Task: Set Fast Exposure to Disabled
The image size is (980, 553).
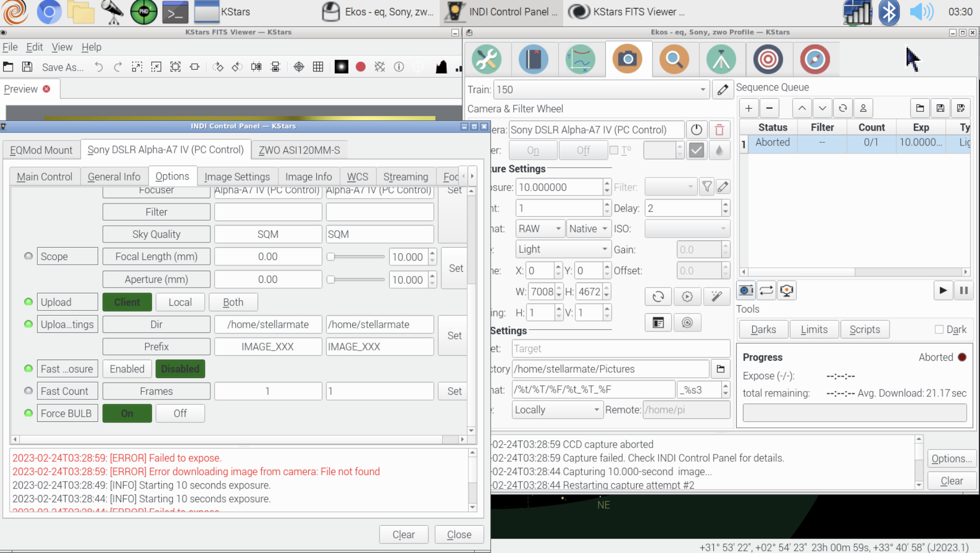Action: click(x=180, y=369)
